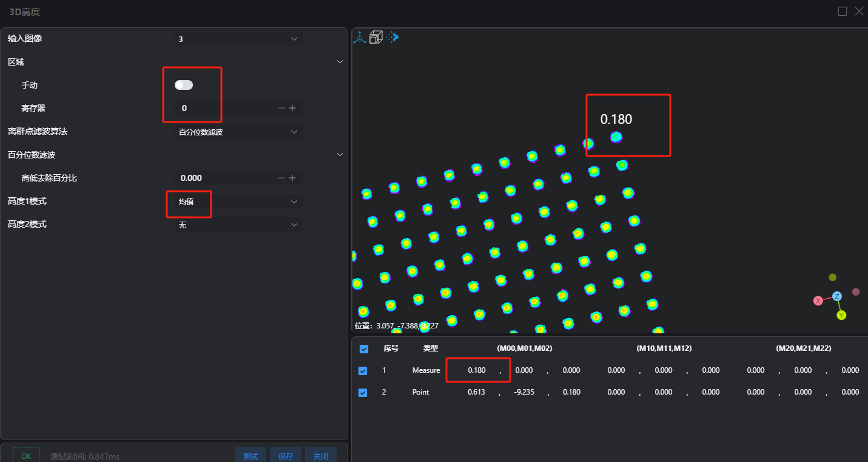Open the 输入图像 dropdown
868x462 pixels.
point(238,39)
